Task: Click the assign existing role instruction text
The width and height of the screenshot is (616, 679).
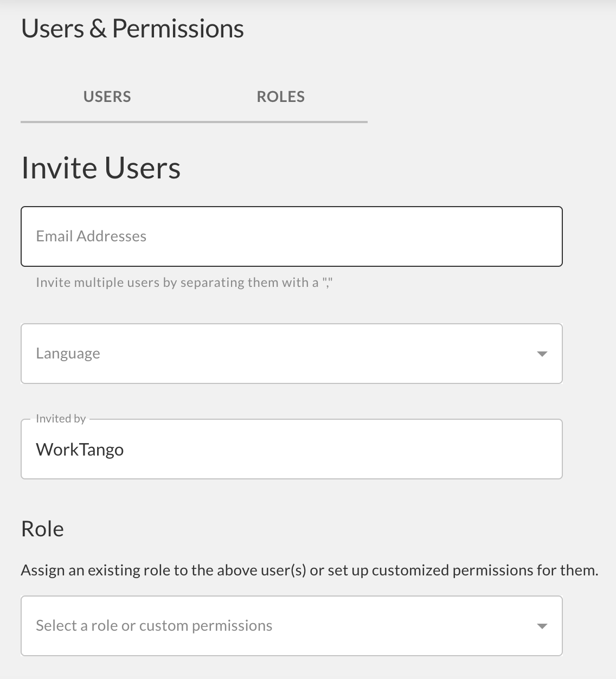Action: (x=309, y=570)
